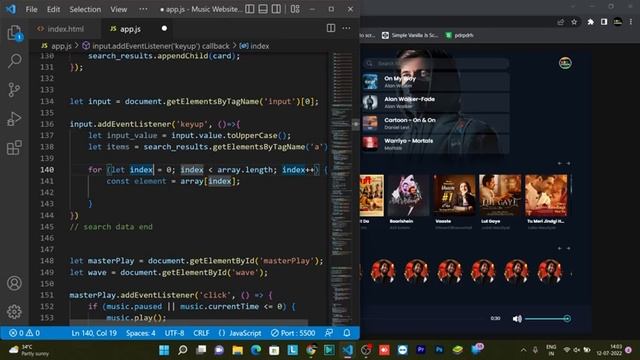This screenshot has width=640, height=360.
Task: Open the Chrome side panel icon
Action: (x=604, y=22)
